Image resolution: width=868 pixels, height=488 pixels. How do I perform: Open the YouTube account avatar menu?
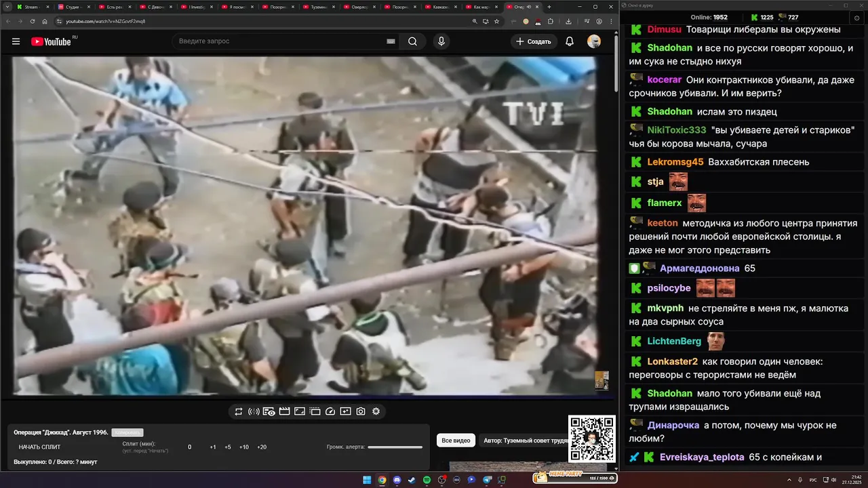(594, 41)
